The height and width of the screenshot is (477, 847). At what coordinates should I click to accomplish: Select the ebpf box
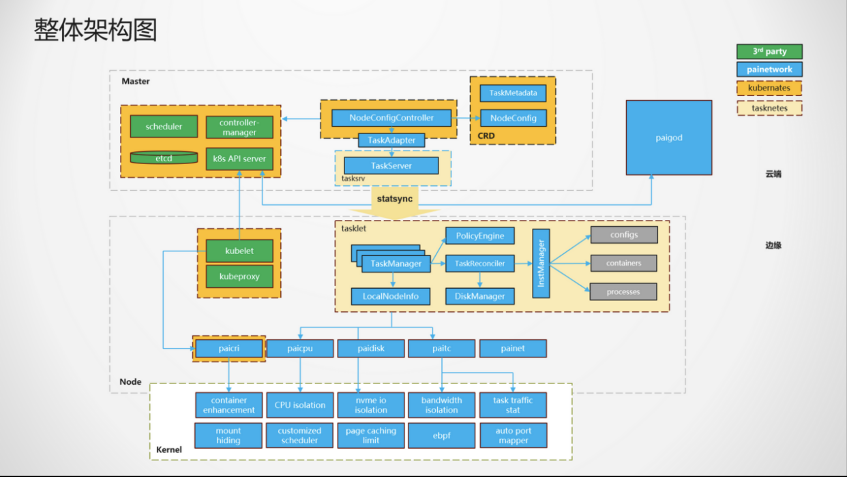[x=441, y=435]
